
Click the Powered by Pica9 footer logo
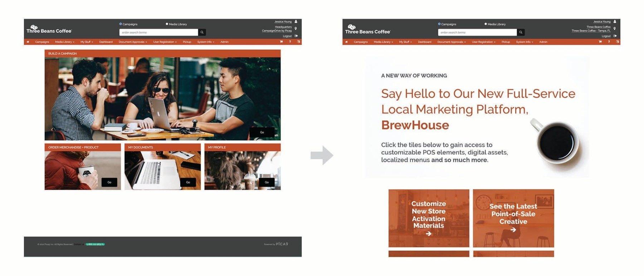point(276,244)
